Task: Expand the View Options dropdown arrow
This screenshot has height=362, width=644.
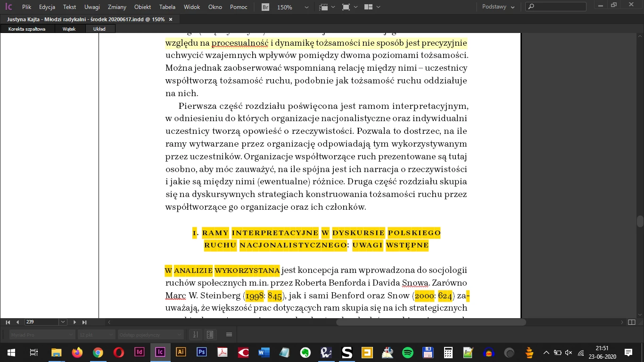Action: tap(333, 8)
